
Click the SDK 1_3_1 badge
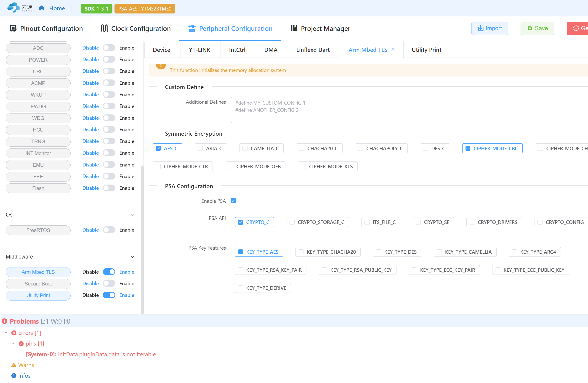pos(96,9)
